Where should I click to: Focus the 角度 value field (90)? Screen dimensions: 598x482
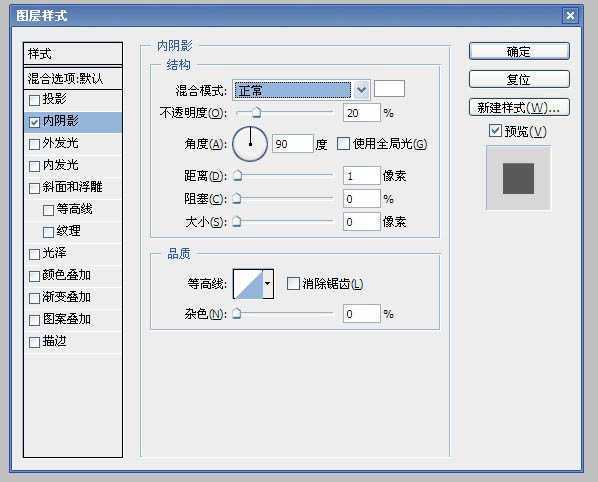(x=293, y=144)
